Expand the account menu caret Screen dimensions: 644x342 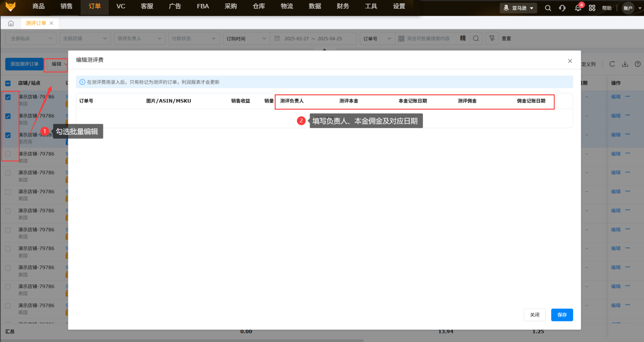[640, 8]
